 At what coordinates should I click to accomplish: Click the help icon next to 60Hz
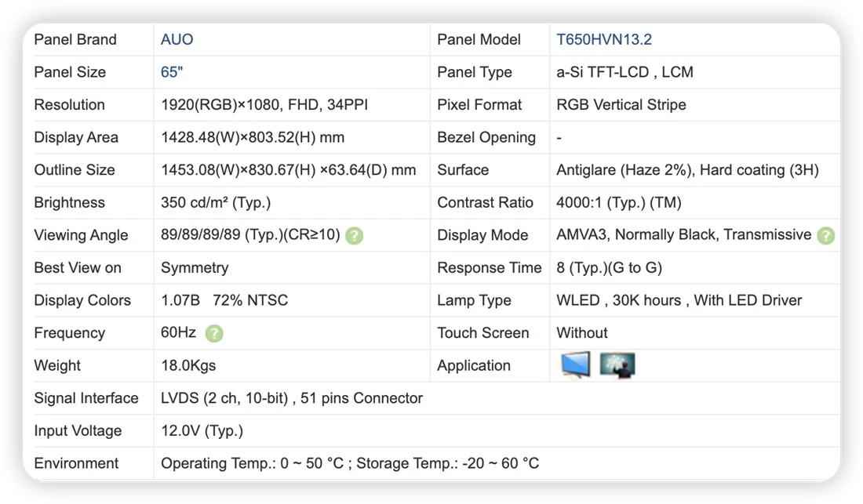214,334
